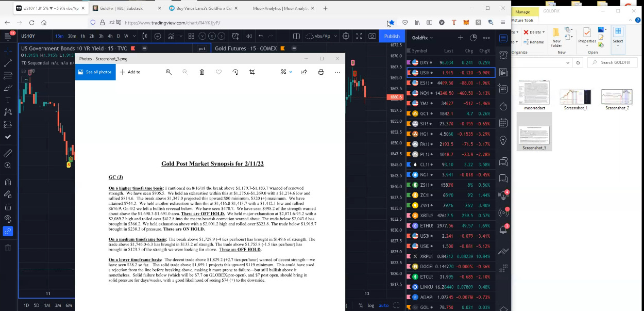The image size is (644, 311).
Task: Select the trend line drawing tool
Action: click(8, 63)
